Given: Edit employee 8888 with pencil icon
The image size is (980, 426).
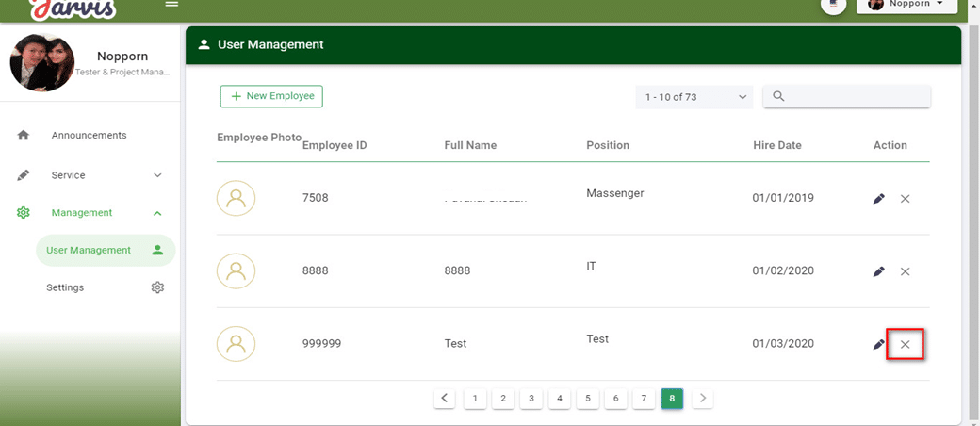Looking at the screenshot, I should [879, 271].
